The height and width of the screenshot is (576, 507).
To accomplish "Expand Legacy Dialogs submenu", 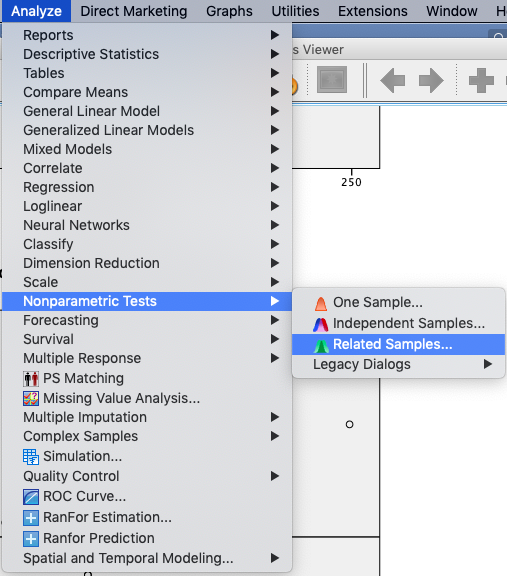I will (x=399, y=364).
